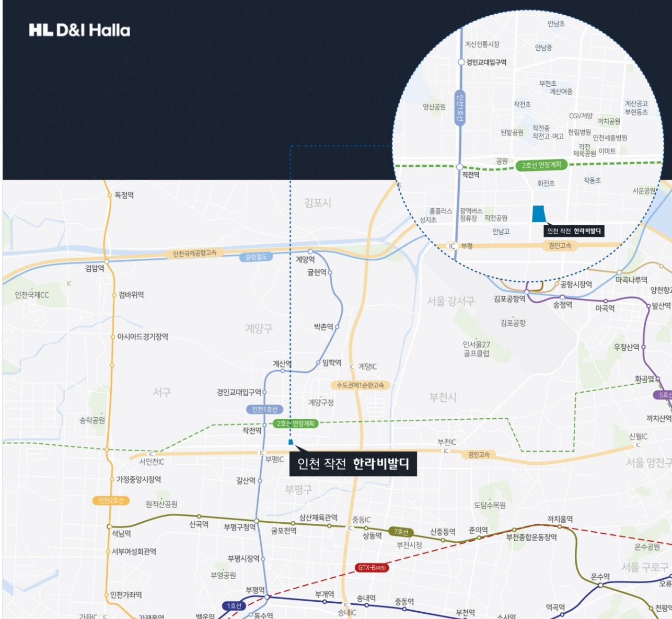The image size is (672, 619).
Task: Click the 인천세종병원 label in the inset
Action: click(x=610, y=138)
